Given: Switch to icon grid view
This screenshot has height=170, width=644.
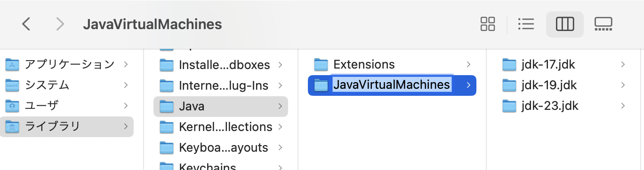Looking at the screenshot, I should [488, 24].
